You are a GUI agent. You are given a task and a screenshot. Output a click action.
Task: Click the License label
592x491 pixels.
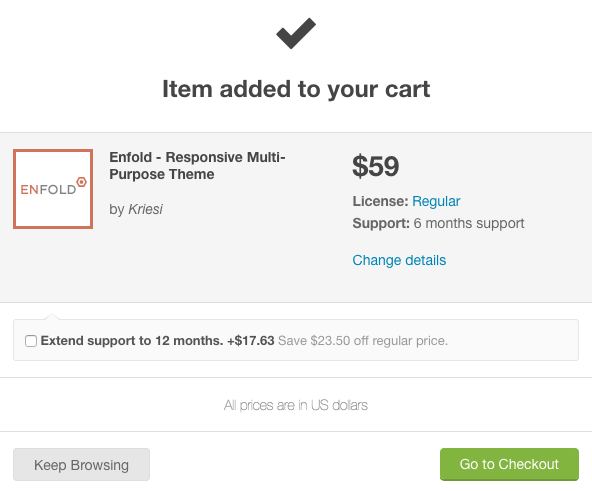tap(380, 201)
